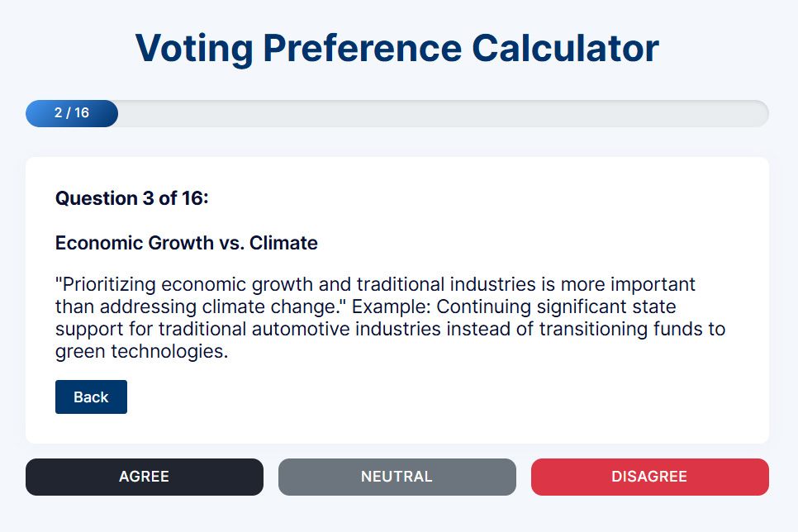Click the word "Calculator" in the page title

[x=565, y=49]
